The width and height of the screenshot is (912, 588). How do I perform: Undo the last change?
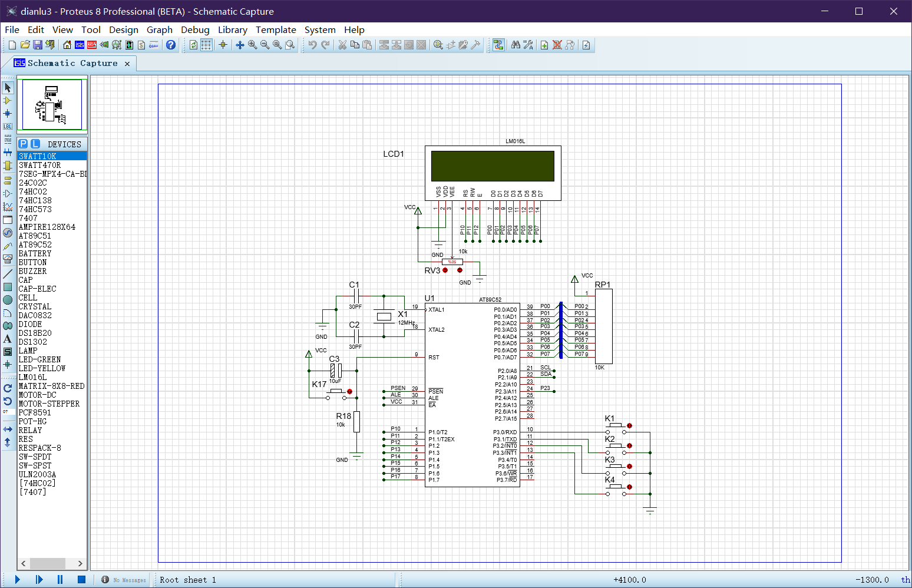coord(312,45)
